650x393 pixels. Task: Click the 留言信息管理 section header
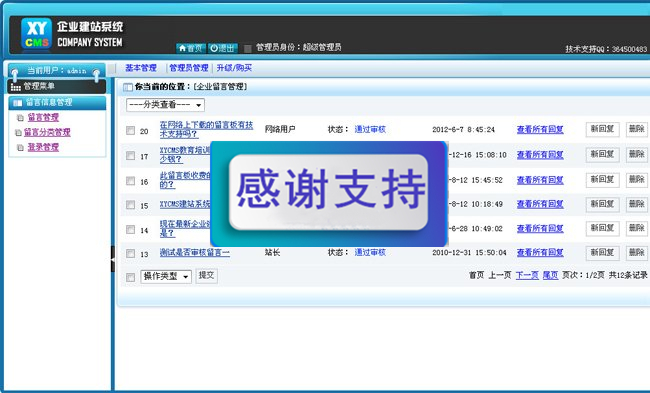point(57,102)
